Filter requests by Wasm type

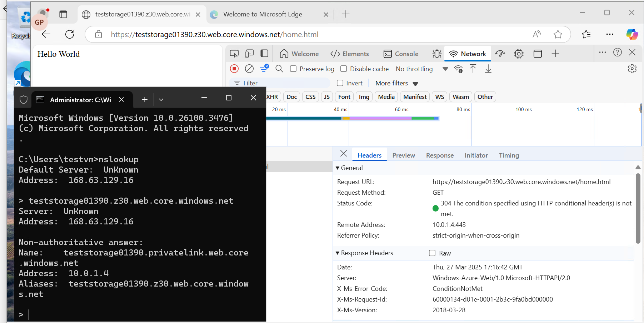pos(461,97)
